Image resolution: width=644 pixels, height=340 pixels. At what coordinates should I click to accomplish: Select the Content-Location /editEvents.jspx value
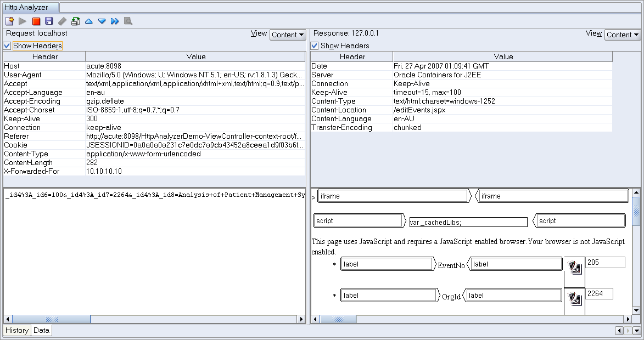[502, 110]
